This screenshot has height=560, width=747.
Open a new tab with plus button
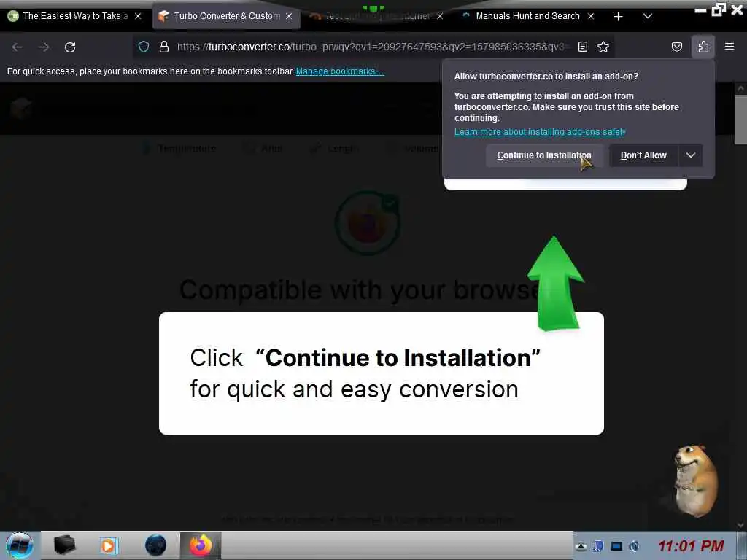[x=619, y=17]
